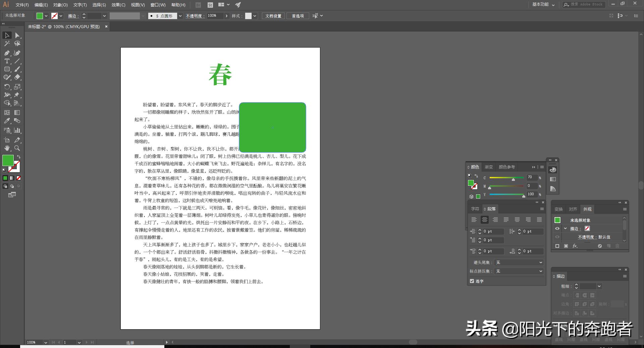Select the Magic Wand tool

click(x=7, y=44)
